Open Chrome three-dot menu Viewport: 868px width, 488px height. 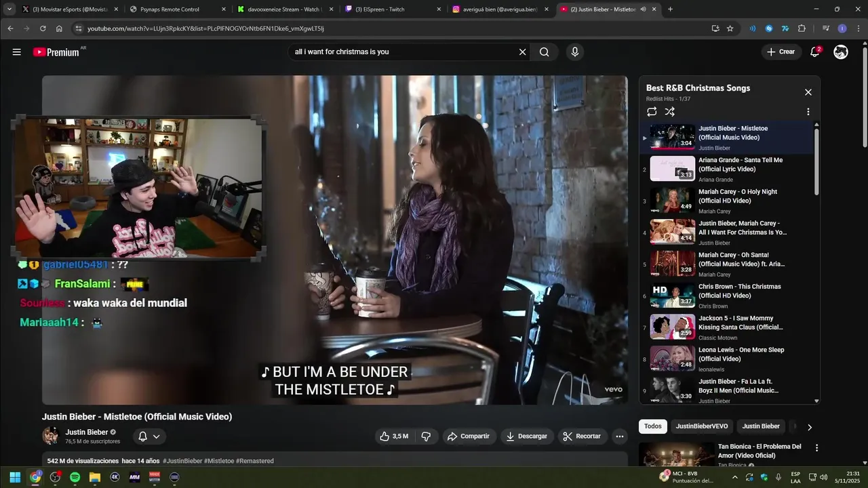858,28
